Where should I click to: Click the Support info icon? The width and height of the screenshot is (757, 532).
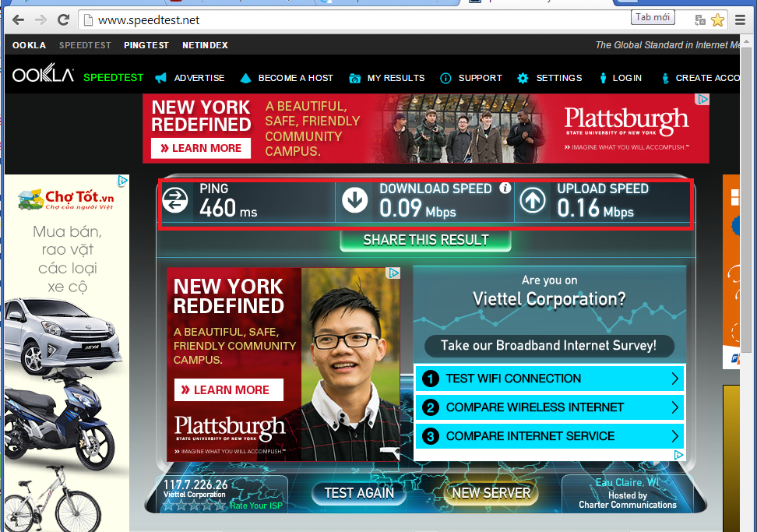[445, 78]
